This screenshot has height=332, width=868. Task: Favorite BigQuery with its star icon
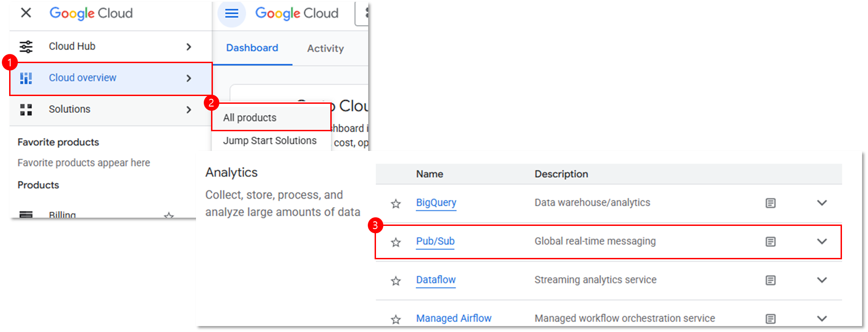(396, 203)
